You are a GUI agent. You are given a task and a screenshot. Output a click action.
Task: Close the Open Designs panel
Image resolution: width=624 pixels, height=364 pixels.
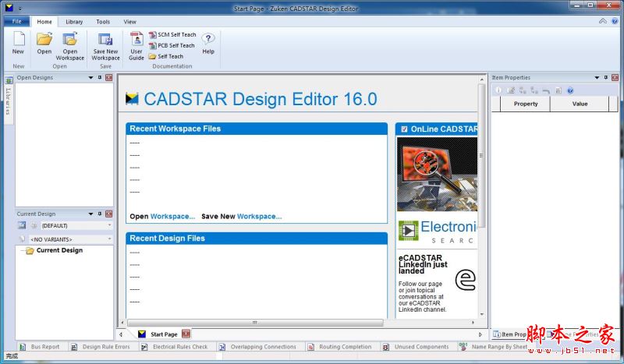click(108, 78)
